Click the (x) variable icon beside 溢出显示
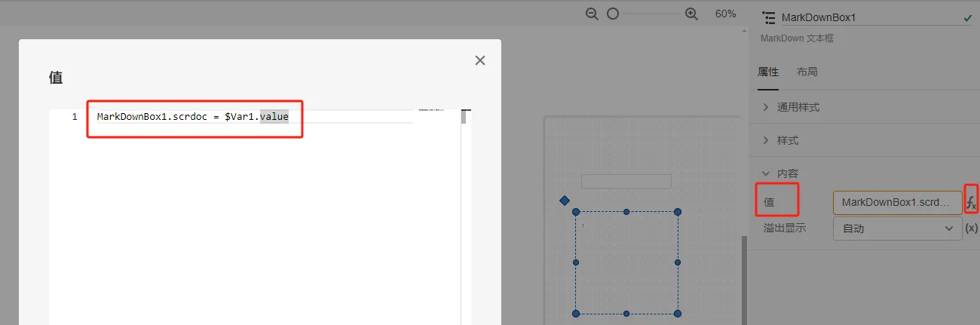 [972, 228]
